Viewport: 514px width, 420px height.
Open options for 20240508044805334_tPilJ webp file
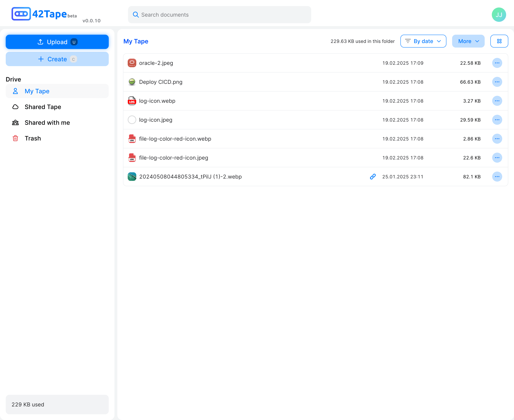[x=497, y=177]
